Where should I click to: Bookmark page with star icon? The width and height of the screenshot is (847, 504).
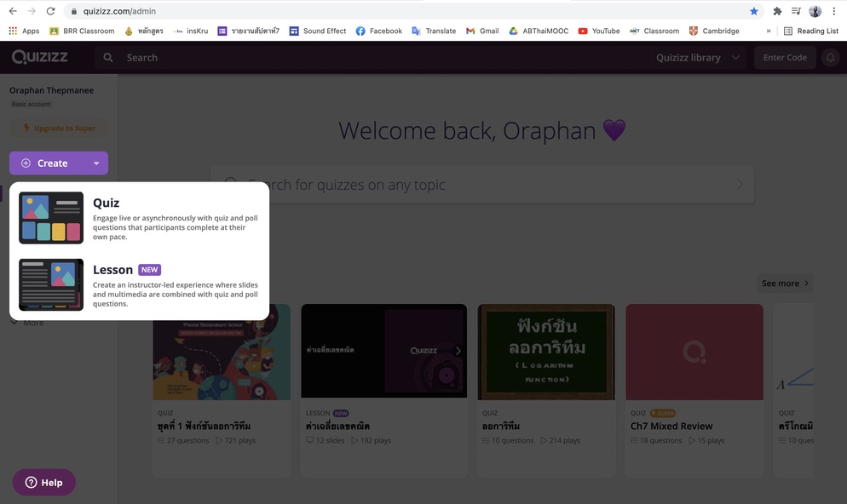(x=754, y=11)
